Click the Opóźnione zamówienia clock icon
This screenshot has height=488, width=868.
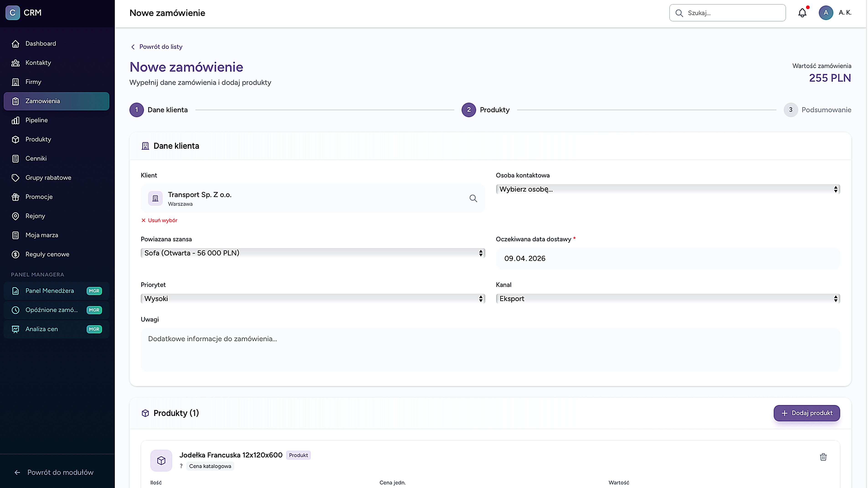coord(15,310)
